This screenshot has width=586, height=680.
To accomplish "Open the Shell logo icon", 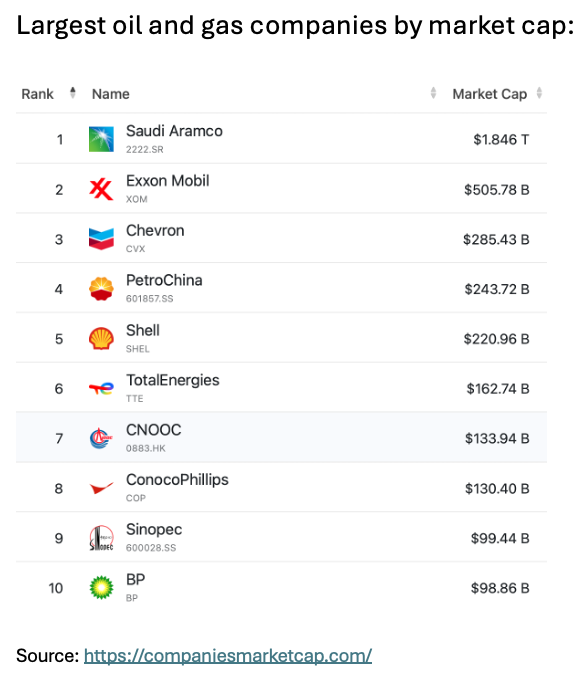I will [x=101, y=339].
